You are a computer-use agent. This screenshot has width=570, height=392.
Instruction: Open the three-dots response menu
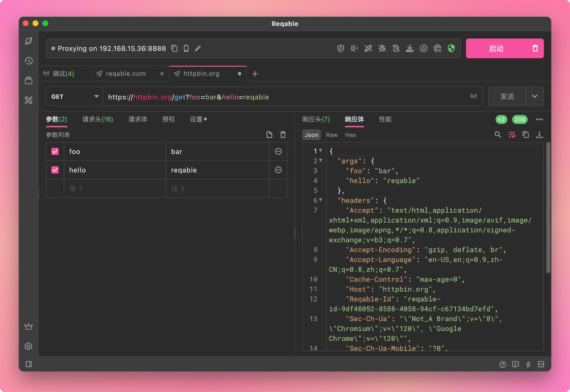(539, 119)
